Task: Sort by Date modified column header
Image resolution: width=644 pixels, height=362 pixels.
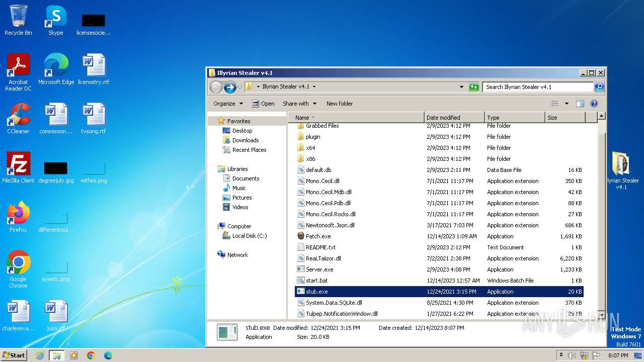Action: pyautogui.click(x=454, y=118)
